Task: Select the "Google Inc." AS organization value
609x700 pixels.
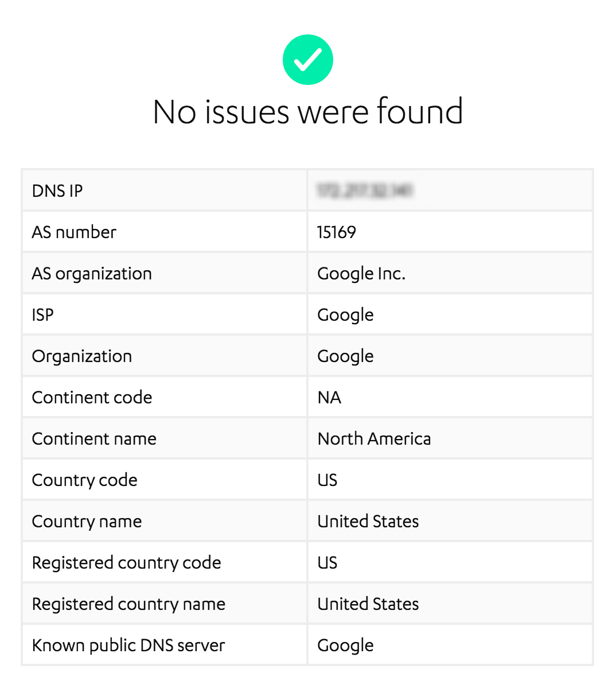Action: (361, 273)
